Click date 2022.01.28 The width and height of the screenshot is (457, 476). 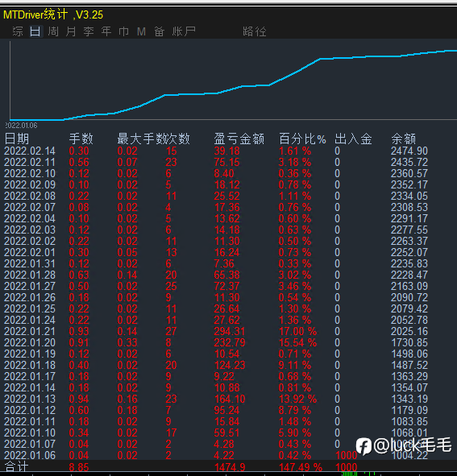(x=30, y=275)
